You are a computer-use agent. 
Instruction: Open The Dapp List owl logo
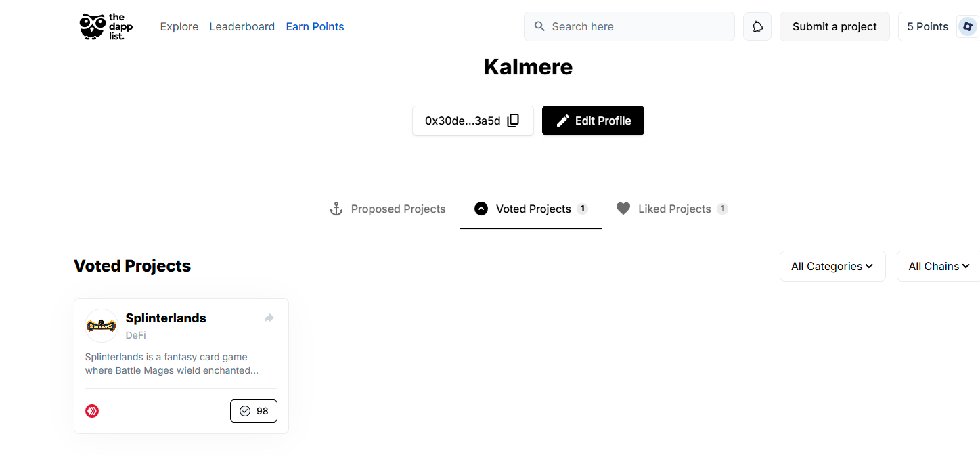coord(102,26)
